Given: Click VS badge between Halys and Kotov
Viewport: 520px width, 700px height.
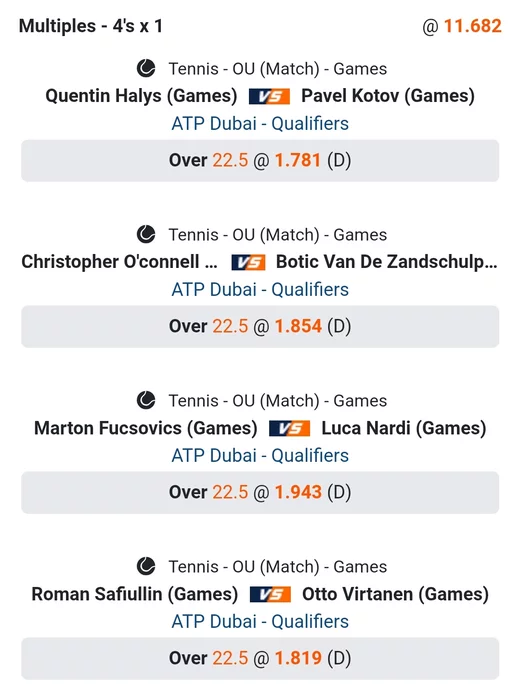Looking at the screenshot, I should click(269, 96).
